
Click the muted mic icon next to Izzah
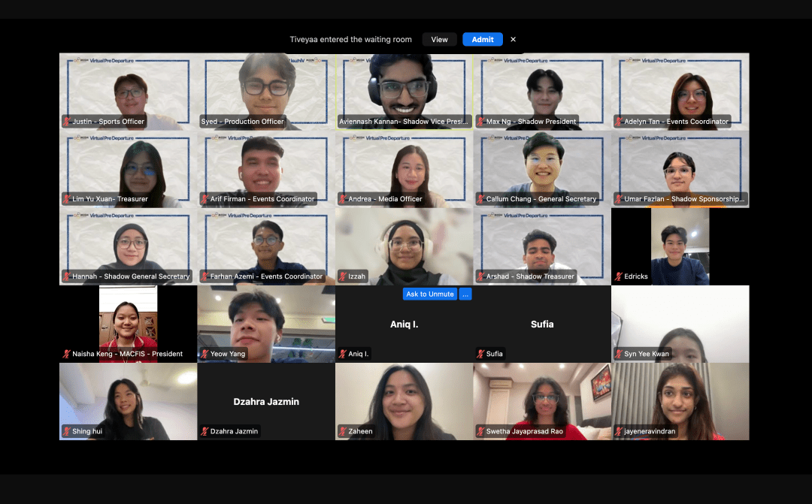[343, 276]
